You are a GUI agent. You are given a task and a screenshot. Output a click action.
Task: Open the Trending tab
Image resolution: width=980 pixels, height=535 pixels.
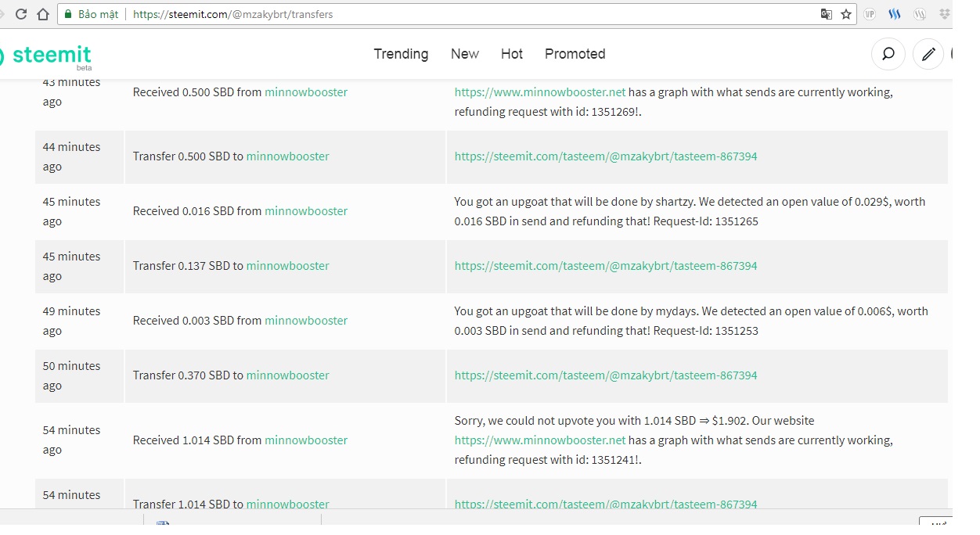coord(401,54)
